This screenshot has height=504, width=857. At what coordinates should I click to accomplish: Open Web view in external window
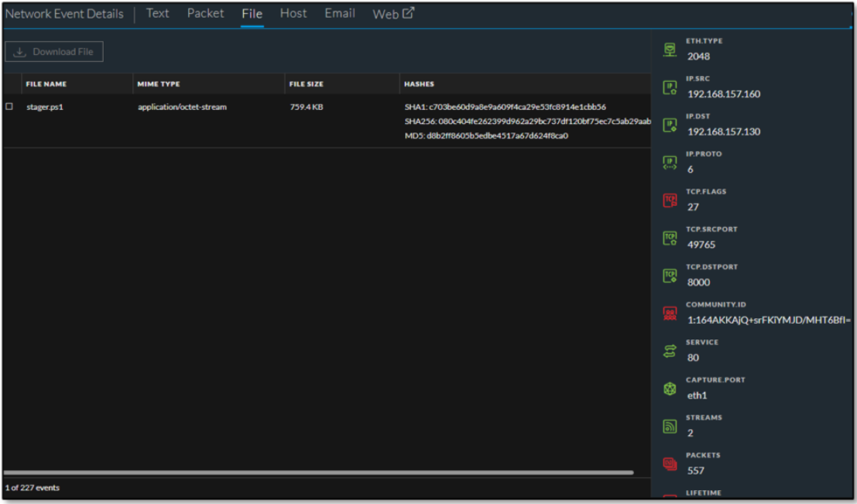(393, 14)
